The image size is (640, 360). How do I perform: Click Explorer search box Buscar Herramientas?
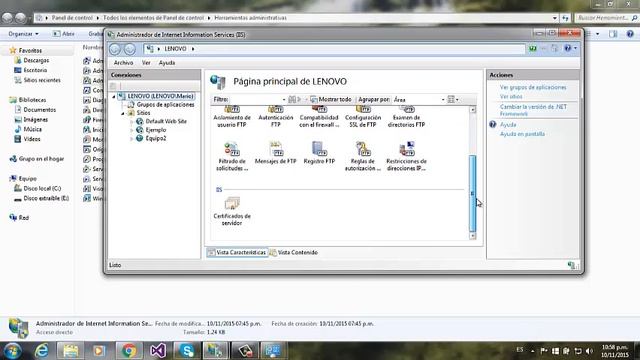(x=606, y=18)
